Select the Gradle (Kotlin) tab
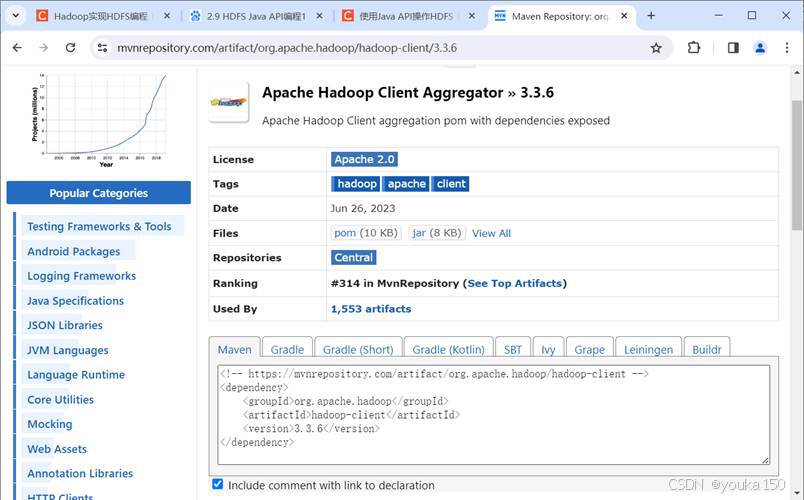Image resolution: width=804 pixels, height=500 pixels. (449, 347)
